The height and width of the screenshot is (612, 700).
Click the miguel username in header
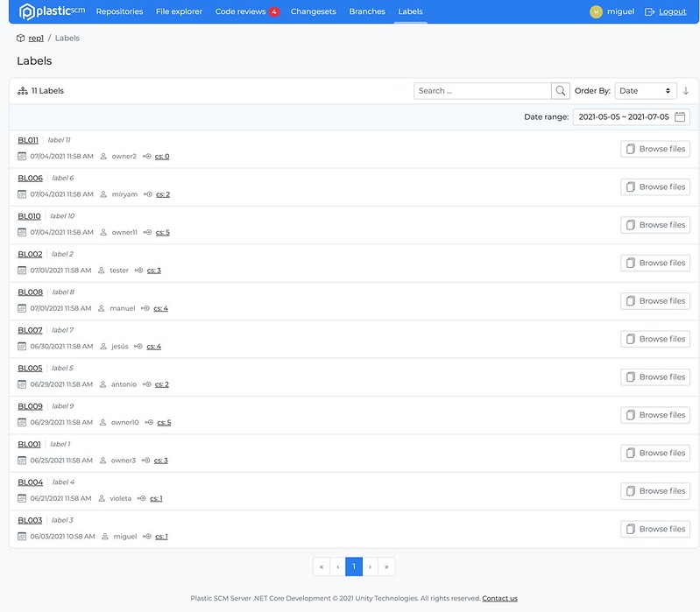point(620,11)
